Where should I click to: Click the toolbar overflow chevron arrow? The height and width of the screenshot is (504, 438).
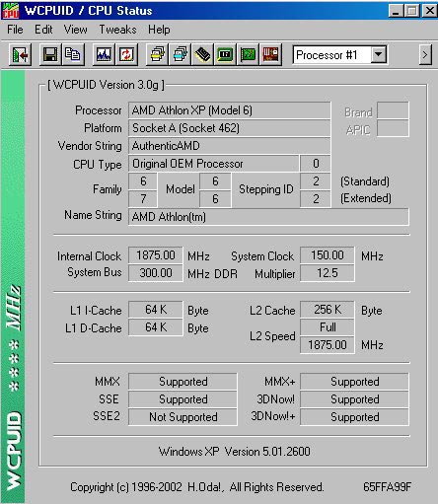(425, 54)
